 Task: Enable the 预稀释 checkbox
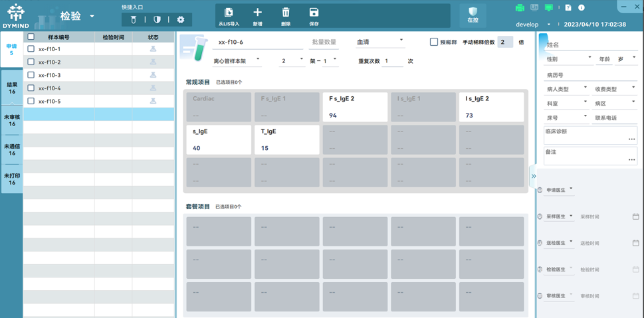pyautogui.click(x=434, y=42)
